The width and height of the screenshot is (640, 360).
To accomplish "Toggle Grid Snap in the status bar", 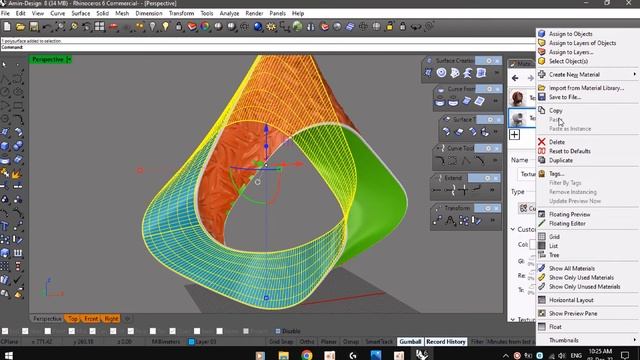I will click(281, 342).
